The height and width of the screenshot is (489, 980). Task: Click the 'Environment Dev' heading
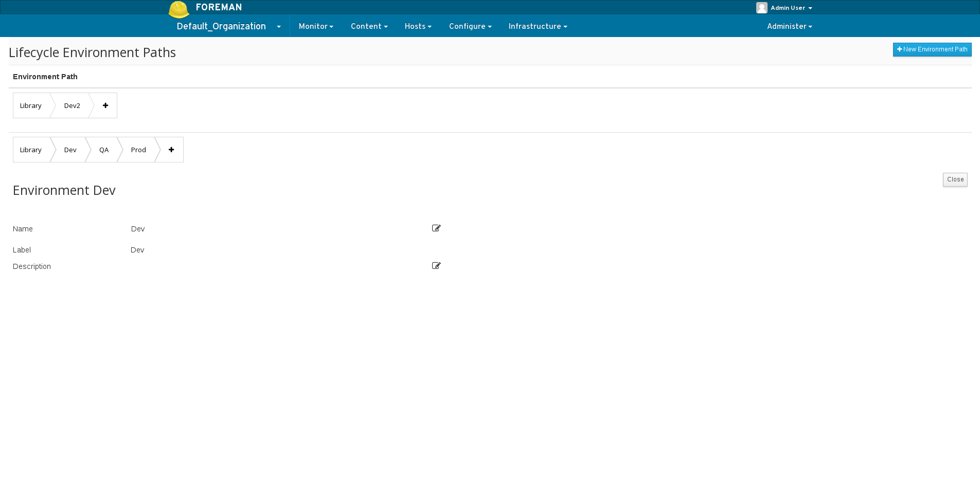[64, 190]
